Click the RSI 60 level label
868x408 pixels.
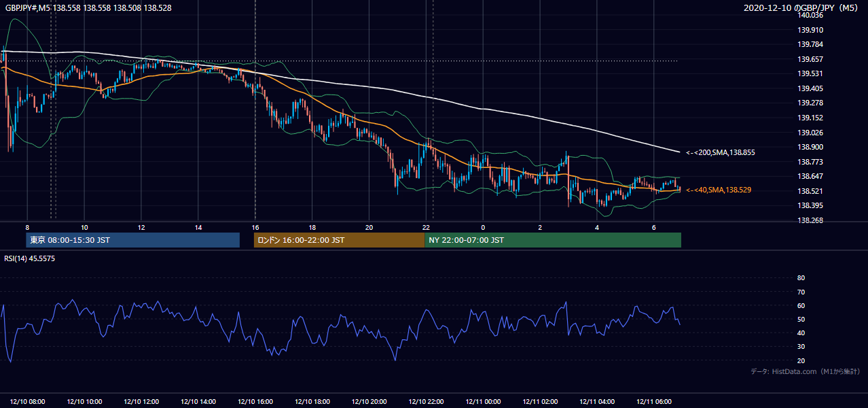(801, 305)
